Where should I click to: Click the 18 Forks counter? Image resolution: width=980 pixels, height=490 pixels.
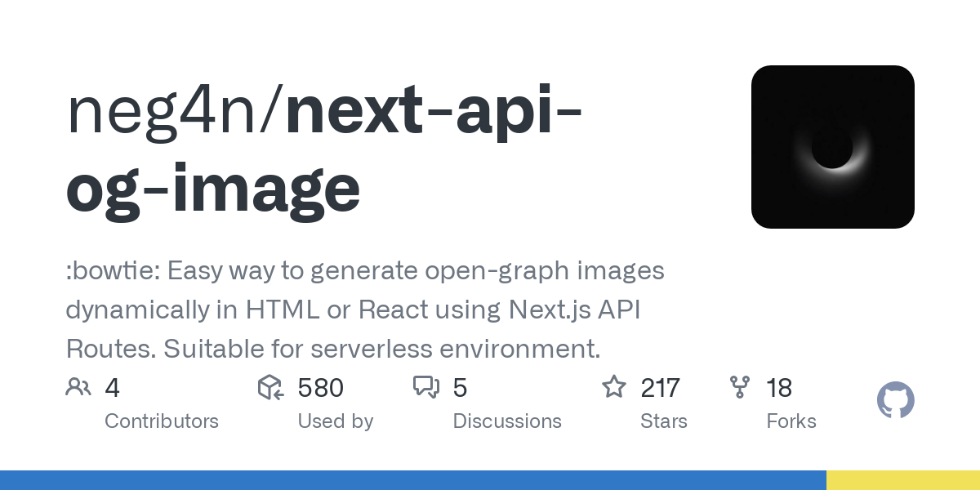click(x=779, y=388)
